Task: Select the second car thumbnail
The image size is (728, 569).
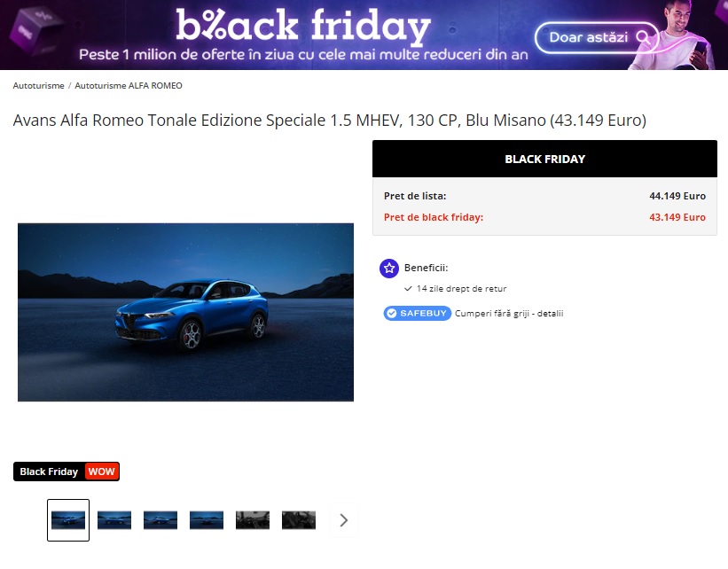Action: point(114,520)
